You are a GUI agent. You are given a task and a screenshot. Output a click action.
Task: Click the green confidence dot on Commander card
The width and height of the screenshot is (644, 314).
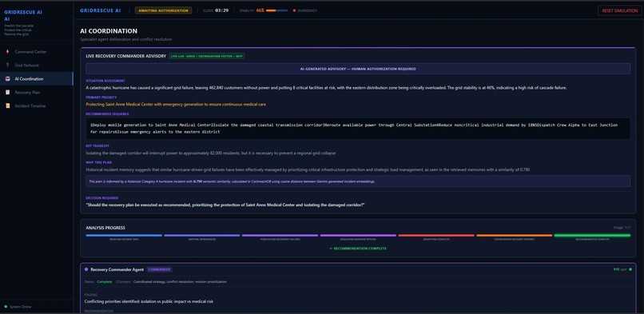coord(630,269)
